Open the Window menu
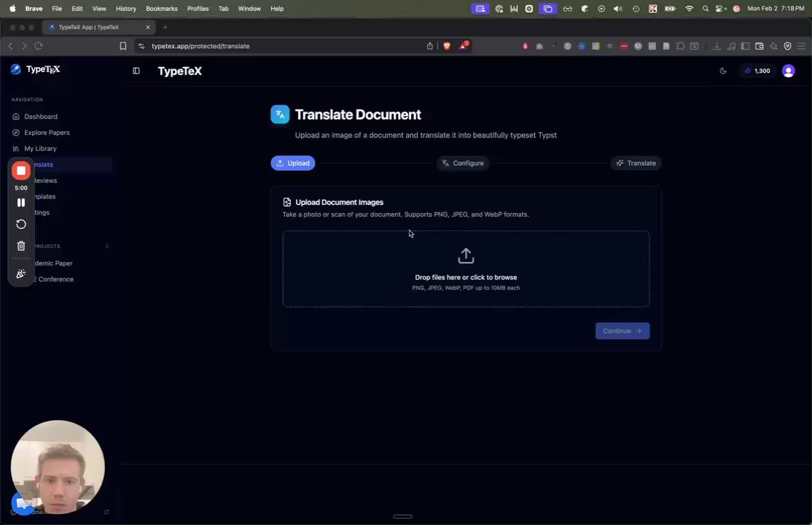This screenshot has width=812, height=525. (x=249, y=9)
